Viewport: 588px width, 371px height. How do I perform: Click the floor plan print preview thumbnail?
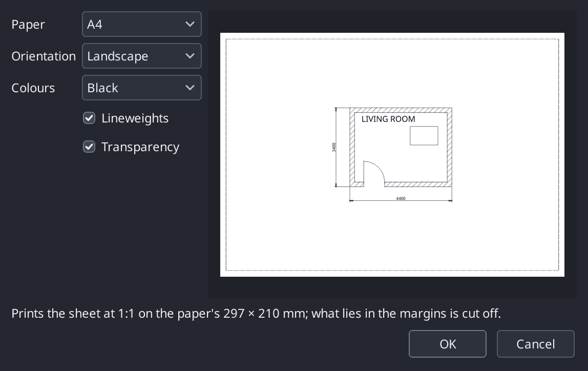tap(392, 155)
